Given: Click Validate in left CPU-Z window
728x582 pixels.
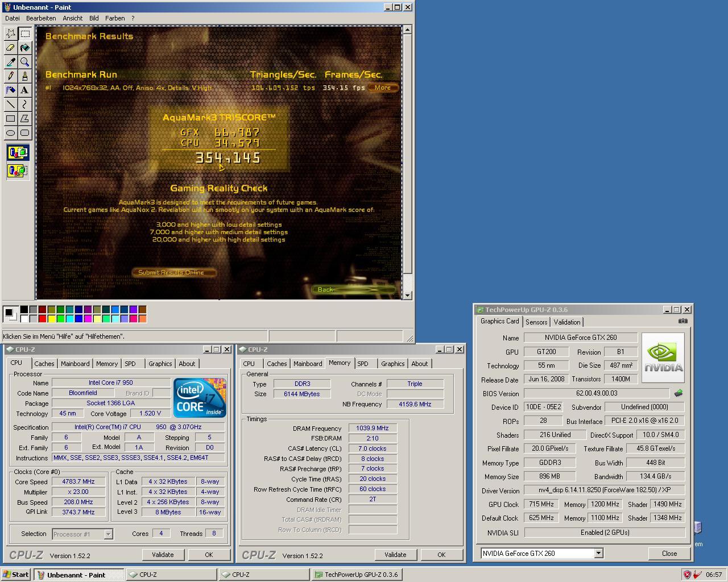Looking at the screenshot, I should point(163,555).
